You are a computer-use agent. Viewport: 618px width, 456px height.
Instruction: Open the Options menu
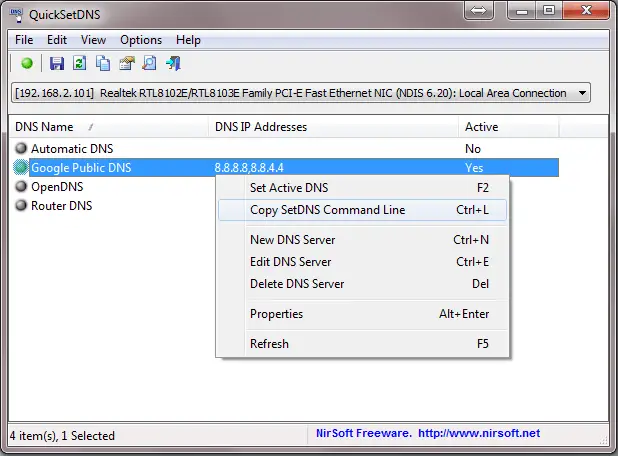pyautogui.click(x=141, y=40)
